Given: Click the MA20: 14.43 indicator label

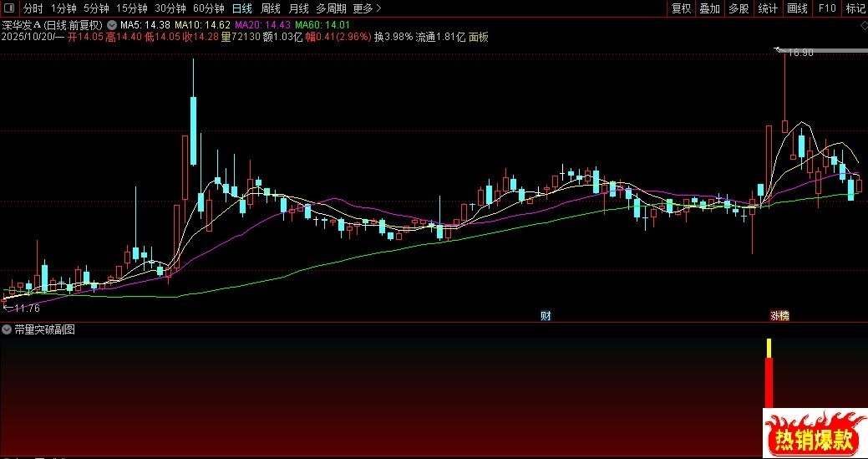Looking at the screenshot, I should 263,25.
